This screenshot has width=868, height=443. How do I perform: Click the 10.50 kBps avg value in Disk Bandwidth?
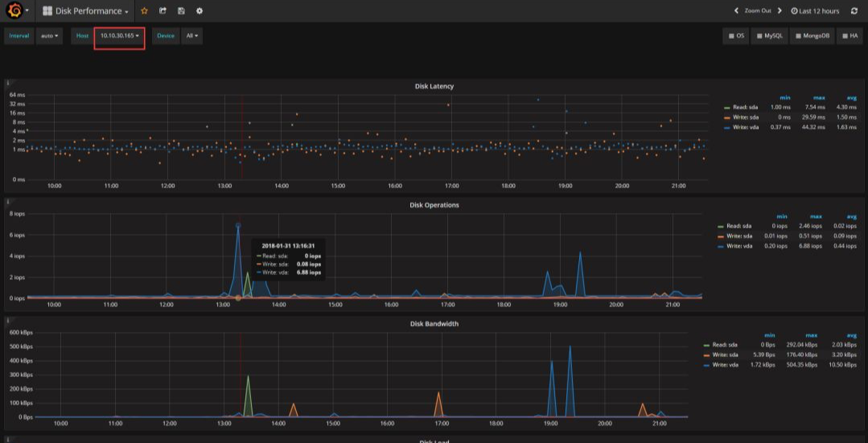[x=844, y=365]
